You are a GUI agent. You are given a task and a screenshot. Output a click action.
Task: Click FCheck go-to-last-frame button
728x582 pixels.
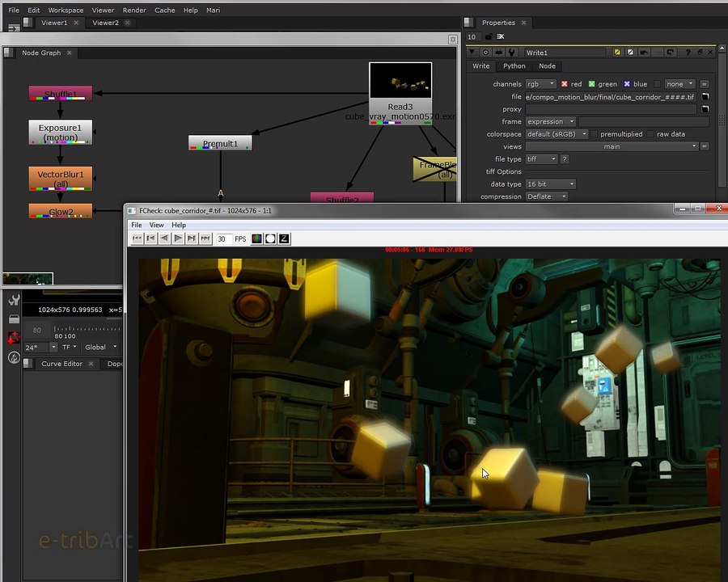click(x=205, y=238)
